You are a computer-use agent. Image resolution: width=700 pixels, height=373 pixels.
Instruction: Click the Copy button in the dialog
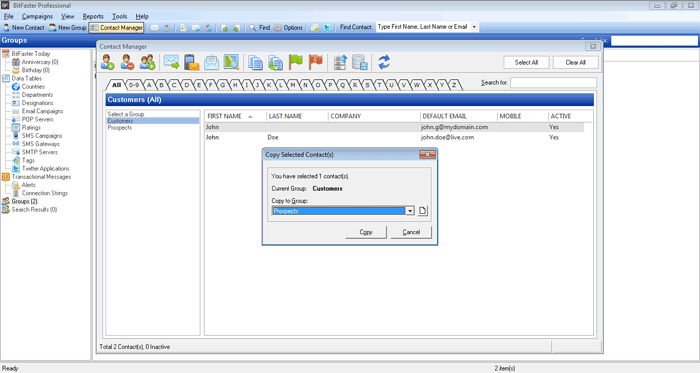(366, 232)
